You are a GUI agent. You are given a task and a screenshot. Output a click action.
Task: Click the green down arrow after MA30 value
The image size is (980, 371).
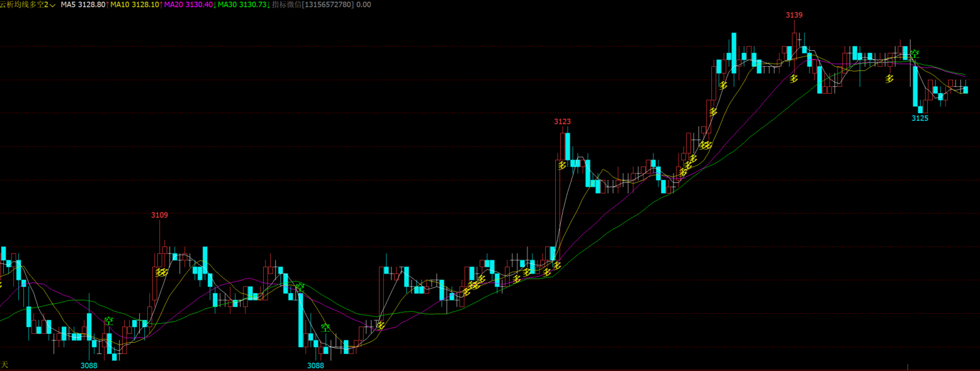[269, 4]
